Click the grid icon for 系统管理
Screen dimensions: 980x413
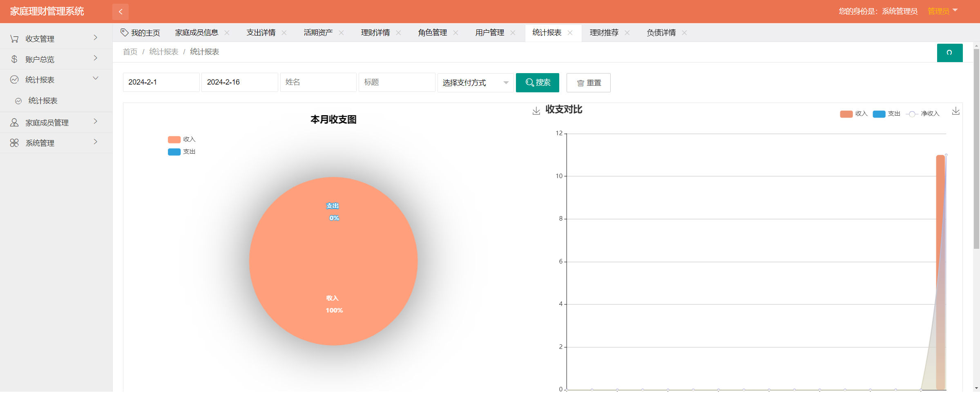tap(14, 143)
